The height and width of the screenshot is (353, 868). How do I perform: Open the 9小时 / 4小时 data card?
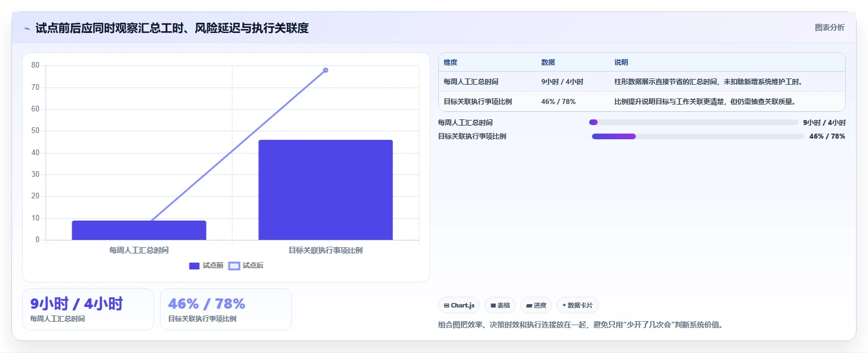[88, 309]
